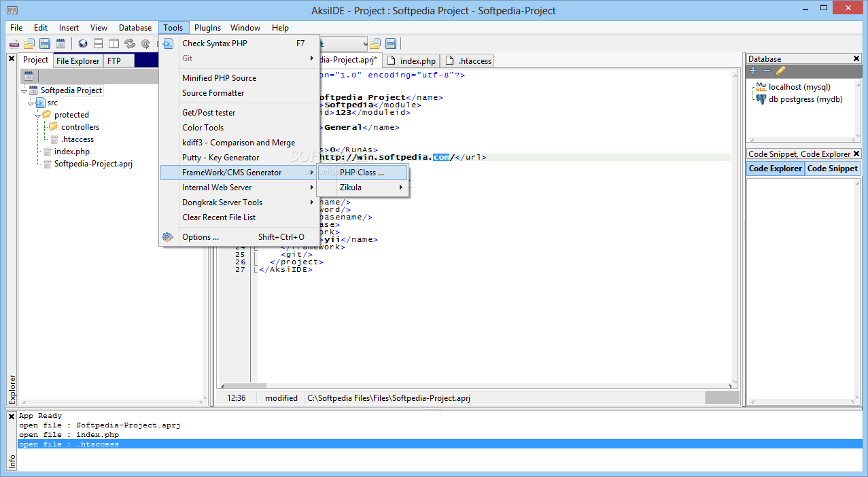Switch to the .htaccess editor tab
868x477 pixels.
468,61
